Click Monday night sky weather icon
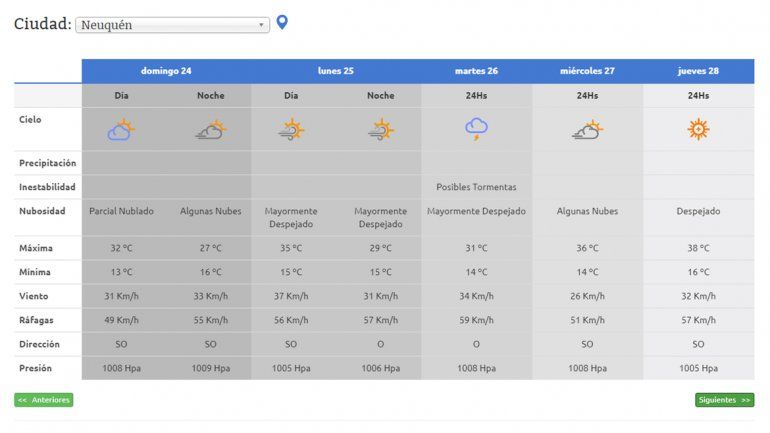Screen dimensions: 770x433 380,129
